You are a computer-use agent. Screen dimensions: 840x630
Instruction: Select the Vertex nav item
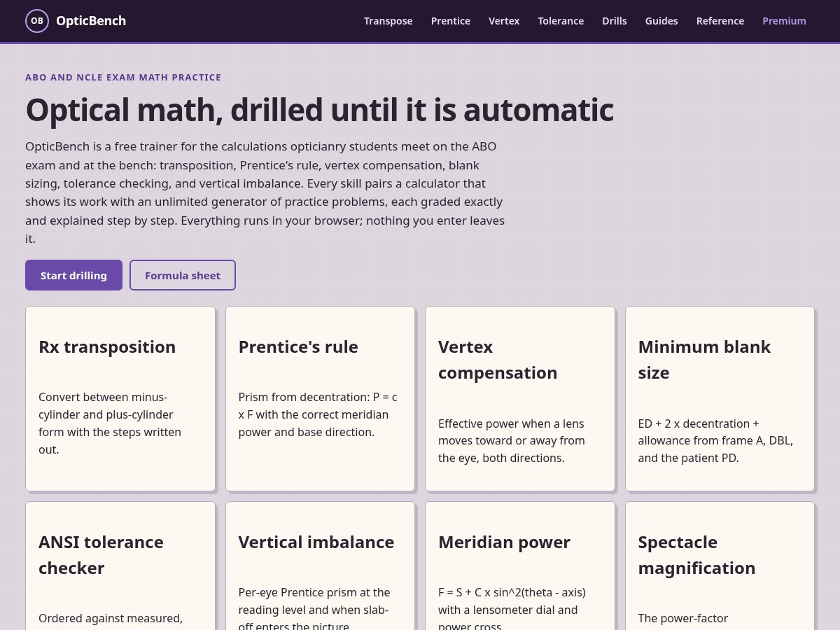[x=504, y=21]
